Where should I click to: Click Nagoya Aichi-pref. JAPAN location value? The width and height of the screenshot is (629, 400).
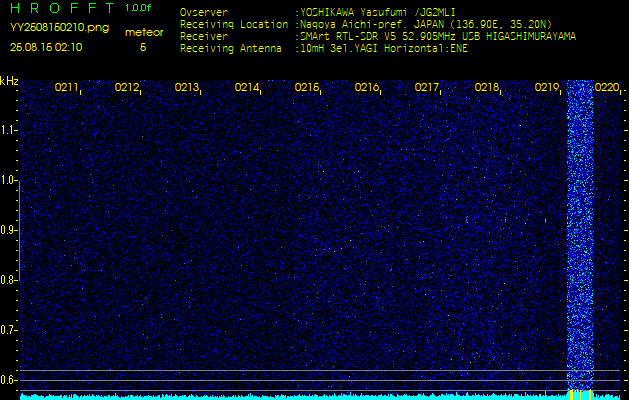click(426, 24)
